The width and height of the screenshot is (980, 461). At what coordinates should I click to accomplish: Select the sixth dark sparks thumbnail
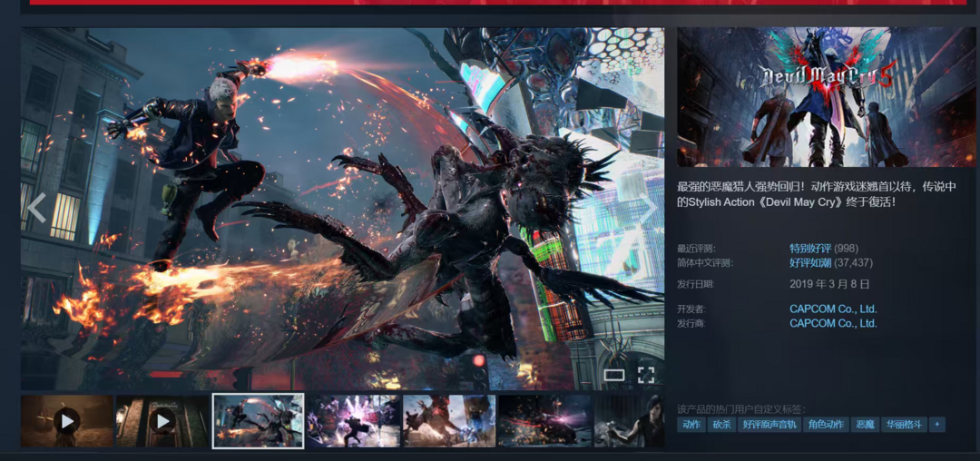click(x=545, y=421)
